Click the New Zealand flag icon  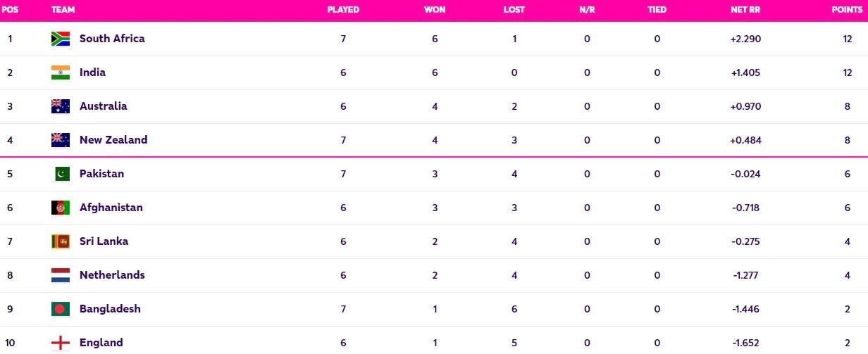pos(61,140)
